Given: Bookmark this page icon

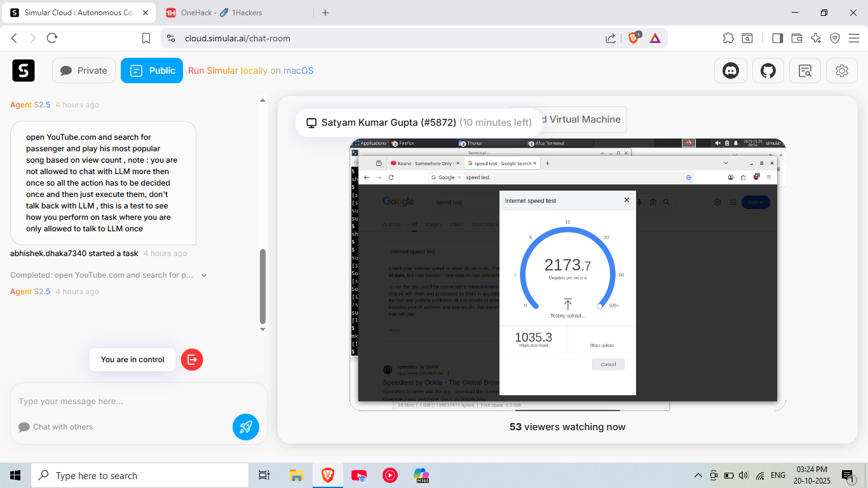Looking at the screenshot, I should pyautogui.click(x=146, y=38).
